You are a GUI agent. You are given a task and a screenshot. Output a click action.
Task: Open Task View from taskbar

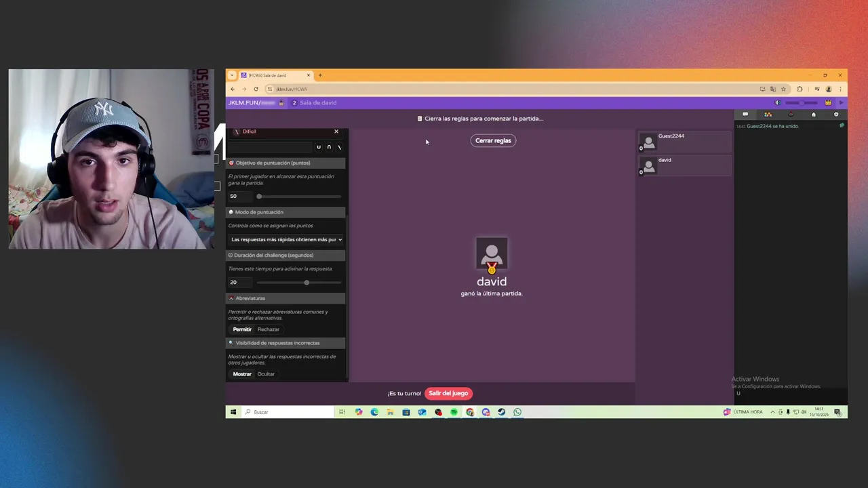coord(342,412)
